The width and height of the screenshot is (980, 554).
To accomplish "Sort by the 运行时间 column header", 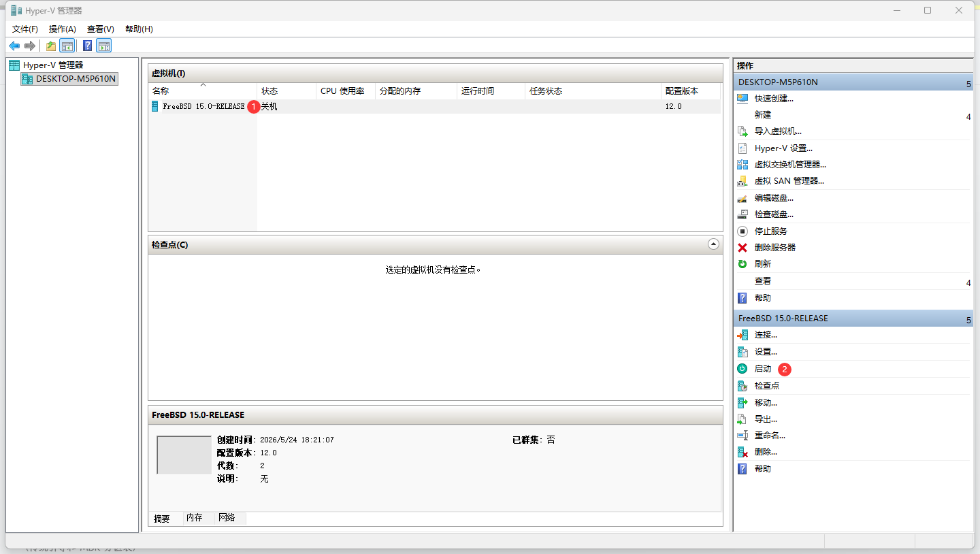I will 491,91.
